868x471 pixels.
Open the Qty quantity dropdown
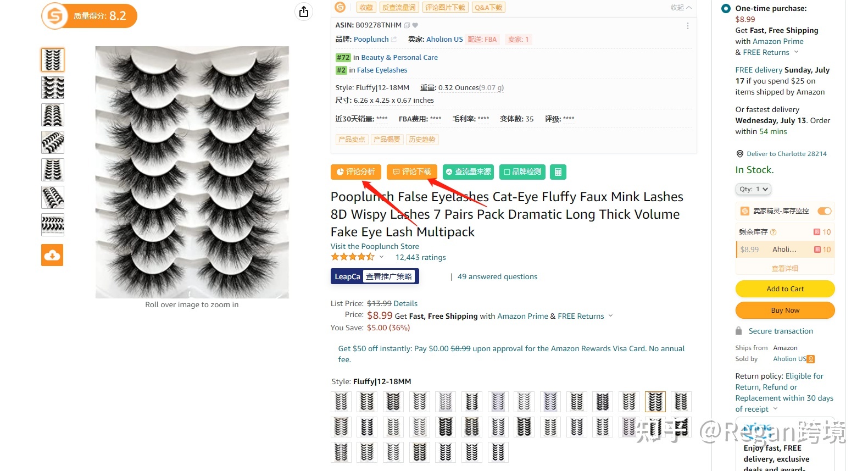point(753,189)
